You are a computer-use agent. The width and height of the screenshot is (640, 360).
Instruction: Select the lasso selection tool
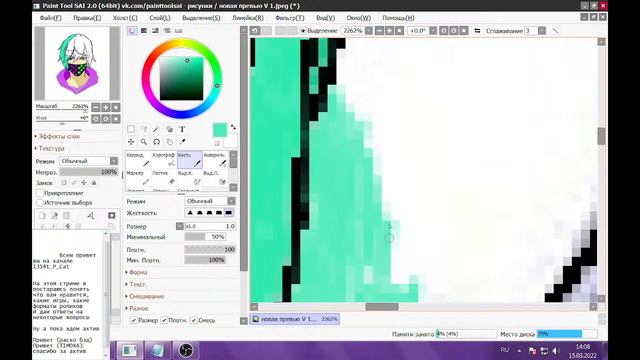(x=144, y=129)
